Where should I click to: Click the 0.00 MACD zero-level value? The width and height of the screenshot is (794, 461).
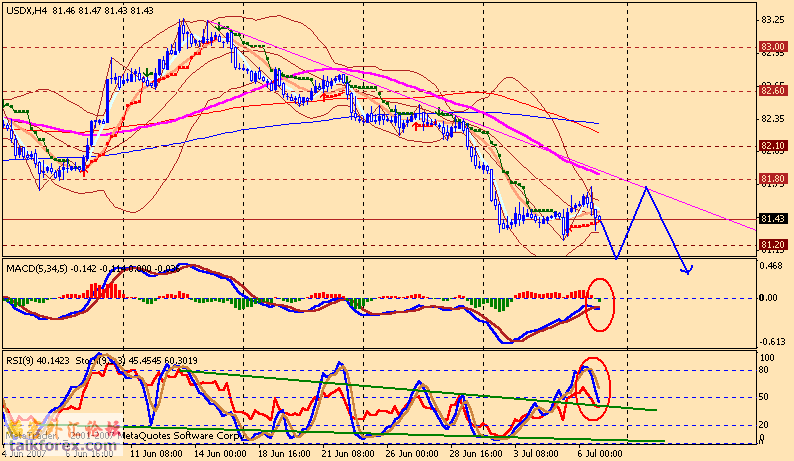pyautogui.click(x=769, y=297)
